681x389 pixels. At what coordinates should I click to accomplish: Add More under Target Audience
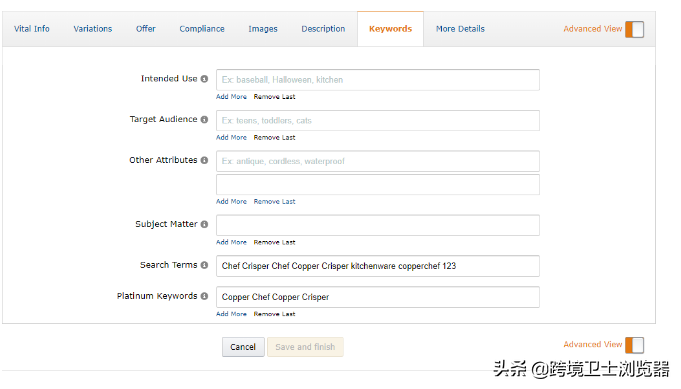pos(231,137)
